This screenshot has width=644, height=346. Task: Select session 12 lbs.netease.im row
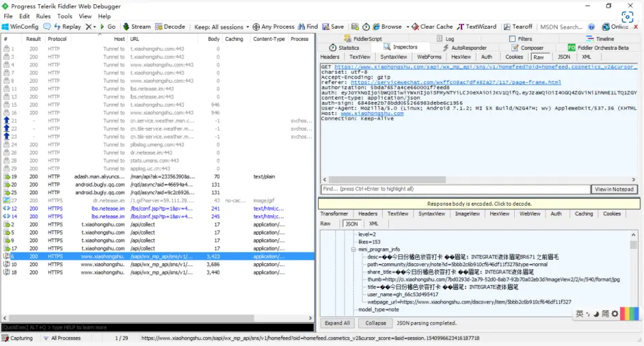click(158, 209)
